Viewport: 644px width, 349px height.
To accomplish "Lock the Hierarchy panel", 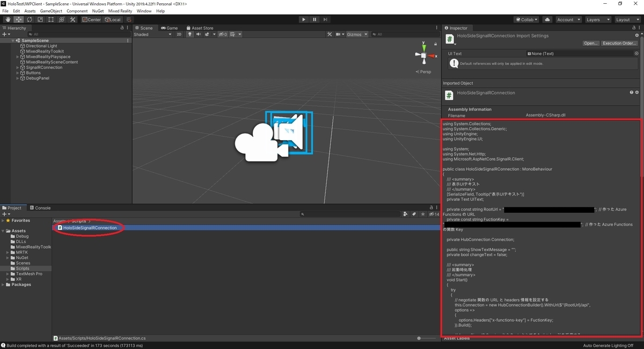I will click(x=122, y=28).
